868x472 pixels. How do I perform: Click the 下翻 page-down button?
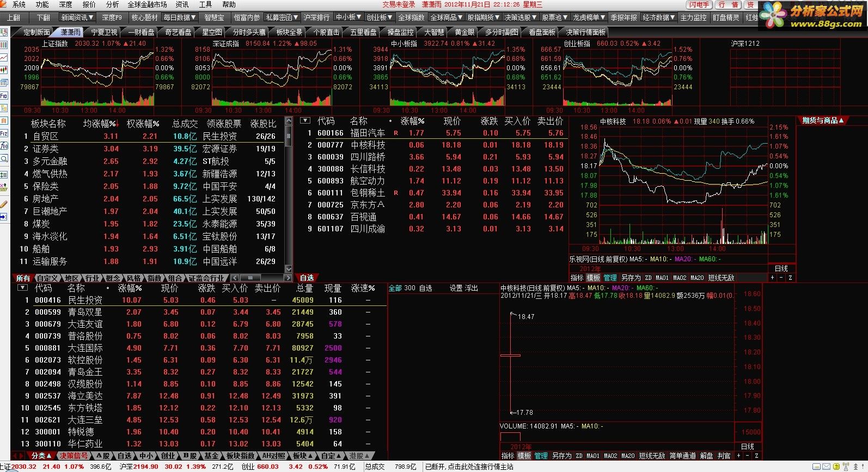tap(43, 17)
